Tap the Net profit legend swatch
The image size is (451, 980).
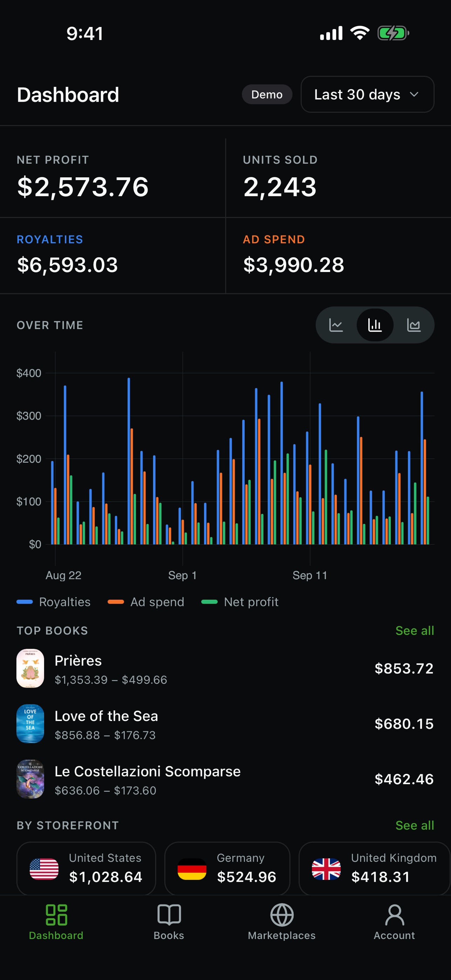(x=210, y=602)
